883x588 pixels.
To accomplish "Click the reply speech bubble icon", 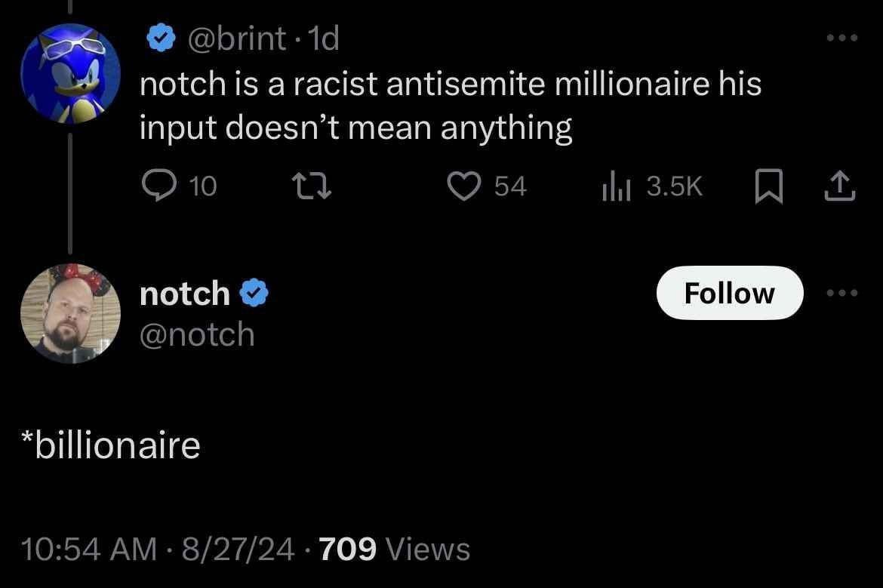I will 158,186.
